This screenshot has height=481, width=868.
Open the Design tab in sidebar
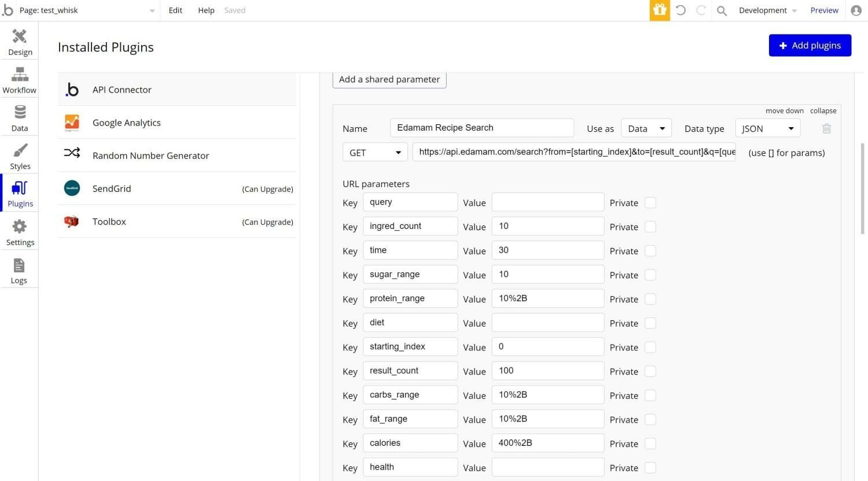click(20, 42)
